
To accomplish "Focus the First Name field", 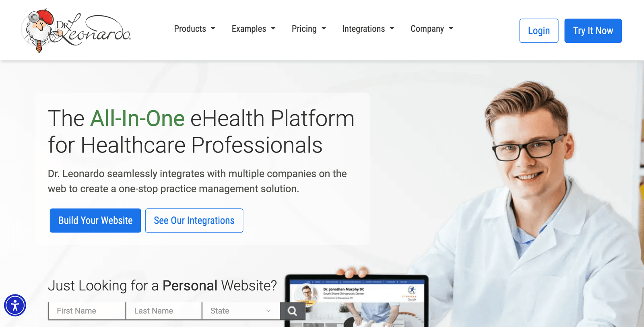I will coord(87,311).
